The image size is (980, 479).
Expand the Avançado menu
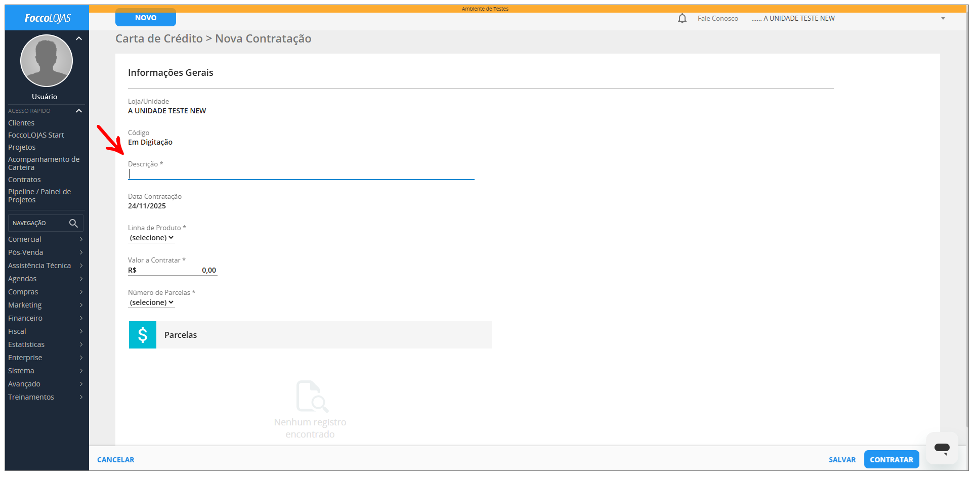click(46, 384)
